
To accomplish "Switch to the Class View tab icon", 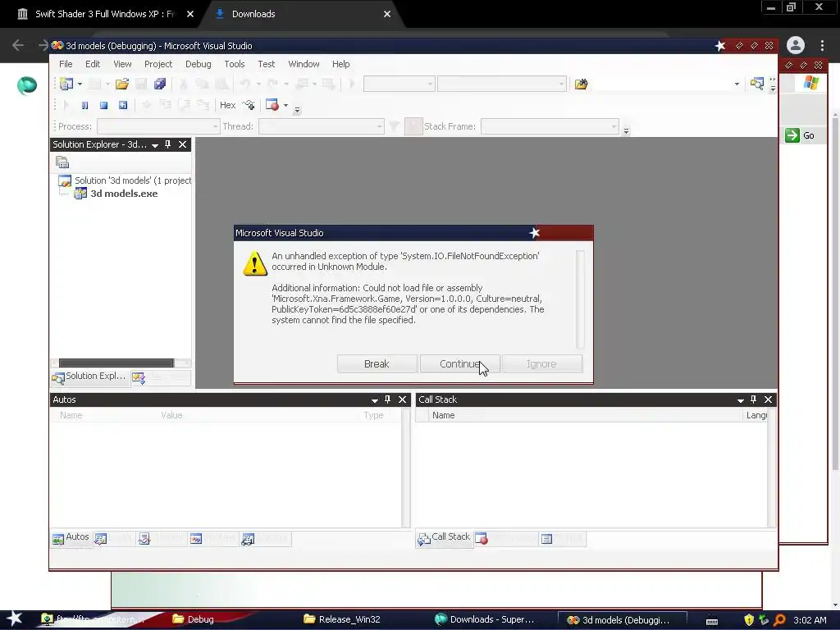I will (x=139, y=378).
